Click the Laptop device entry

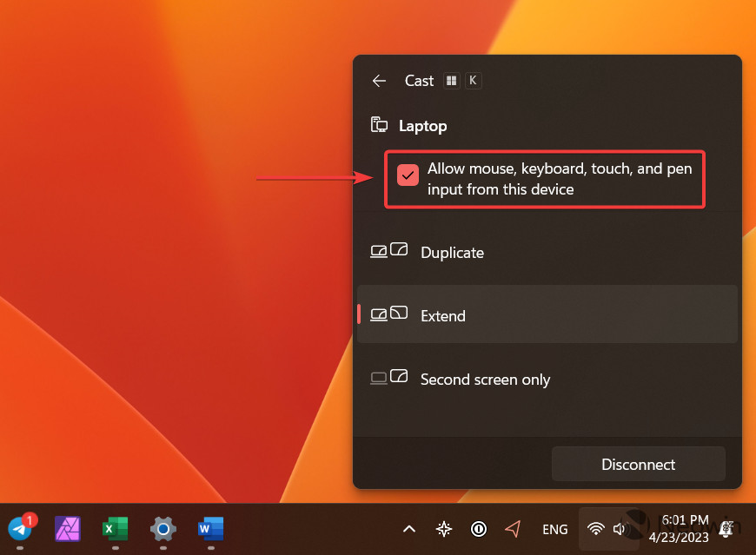point(422,126)
